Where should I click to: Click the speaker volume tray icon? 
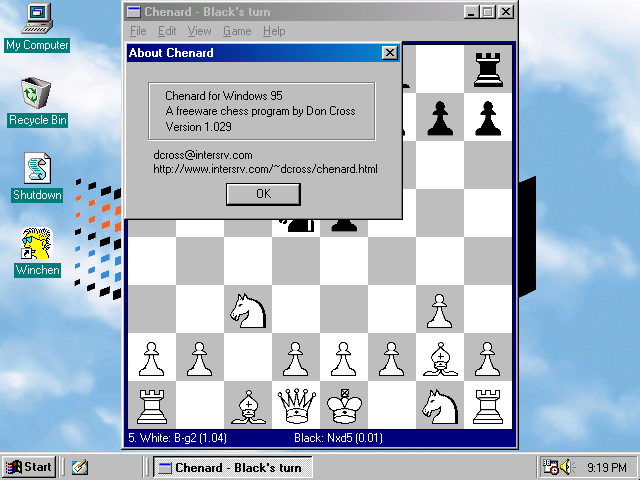[x=566, y=467]
